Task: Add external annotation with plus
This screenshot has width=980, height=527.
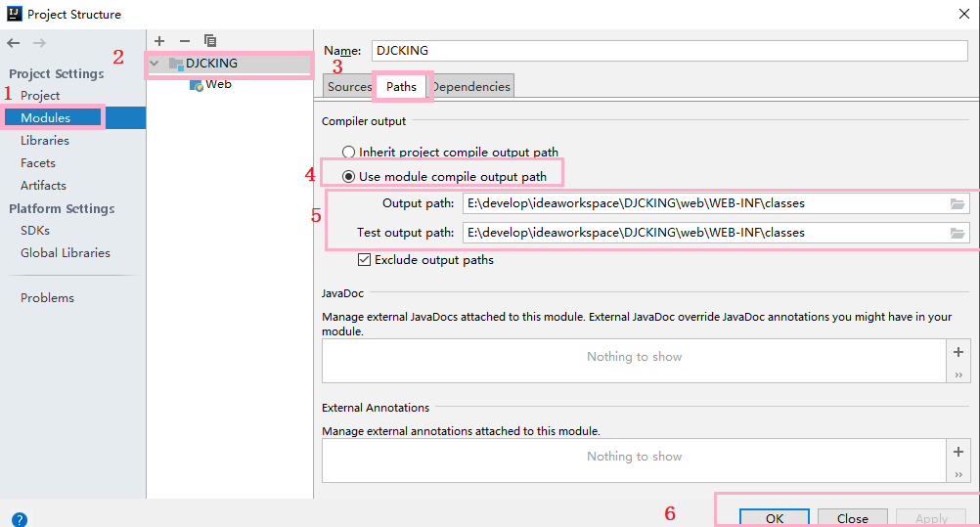Action: 958,452
